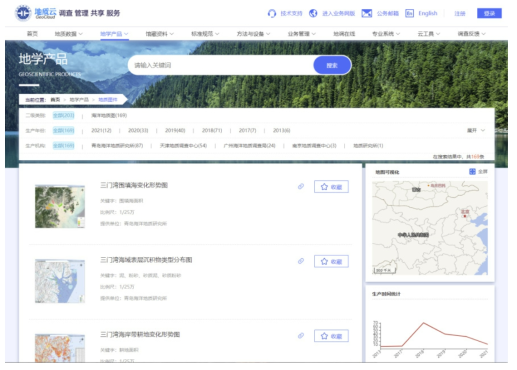The height and width of the screenshot is (370, 517).
Task: Click 收藏 button for 三门湾围填海变化形势图
Action: pos(331,187)
